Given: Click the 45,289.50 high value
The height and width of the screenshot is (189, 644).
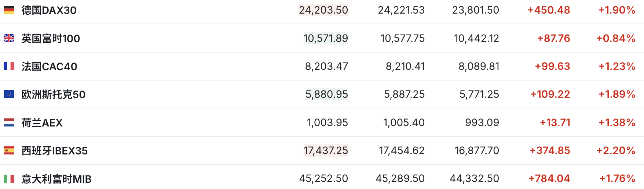Looking at the screenshot, I should pyautogui.click(x=400, y=178).
